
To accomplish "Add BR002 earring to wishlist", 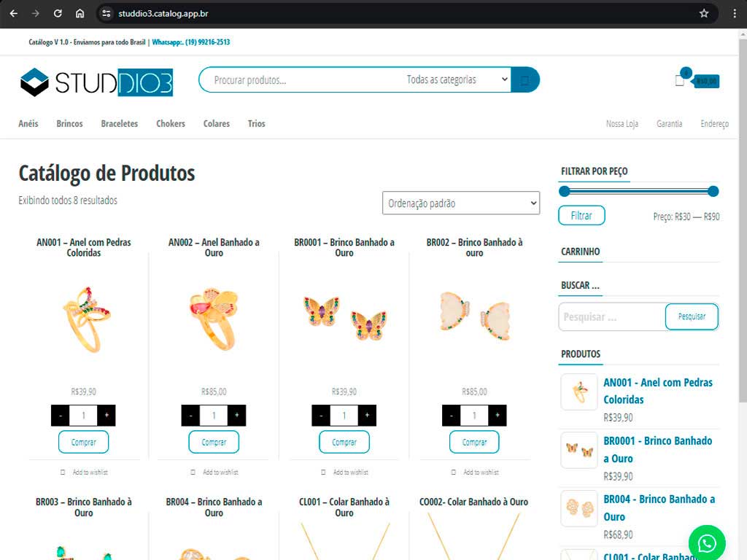I will (x=474, y=472).
